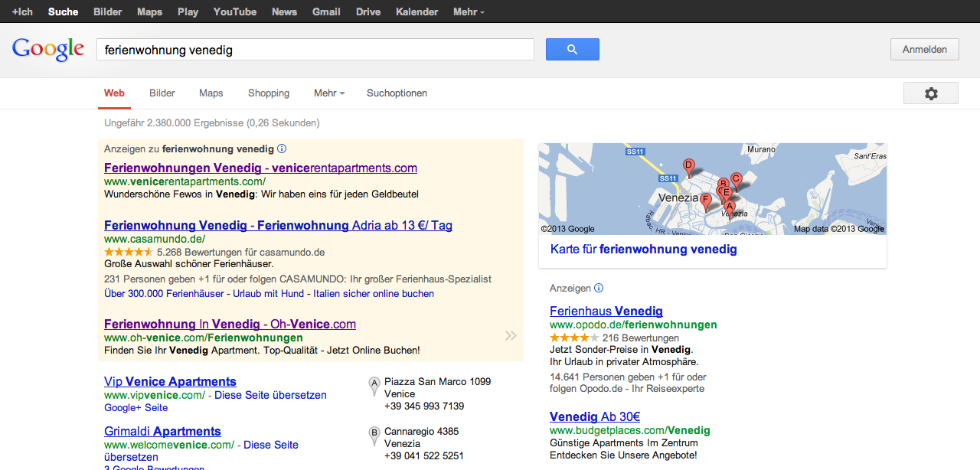Focus the search field containing ferienwohnung venedig
The height and width of the screenshot is (470, 980).
(x=315, y=50)
